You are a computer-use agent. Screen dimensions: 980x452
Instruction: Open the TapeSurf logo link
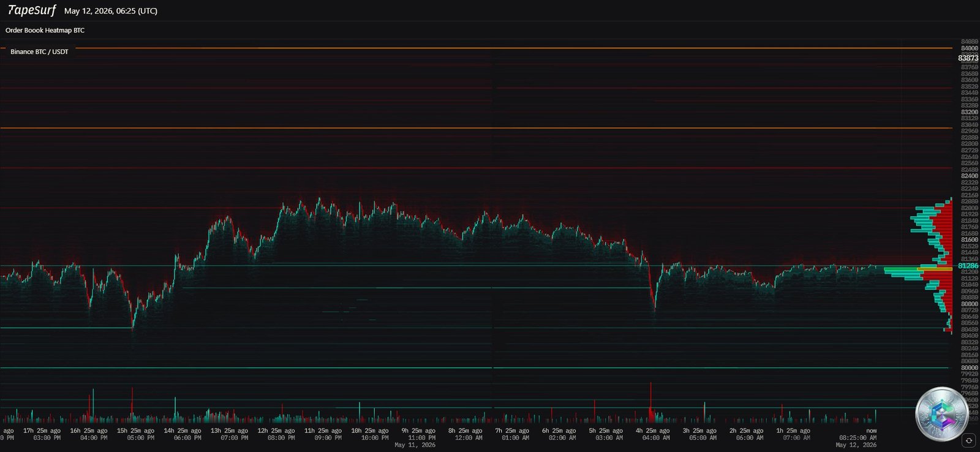coord(32,10)
